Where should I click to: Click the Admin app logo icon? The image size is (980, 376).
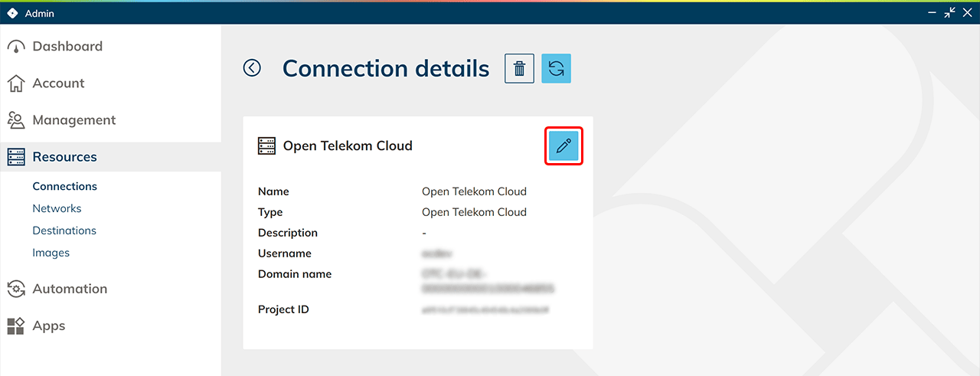click(x=12, y=13)
